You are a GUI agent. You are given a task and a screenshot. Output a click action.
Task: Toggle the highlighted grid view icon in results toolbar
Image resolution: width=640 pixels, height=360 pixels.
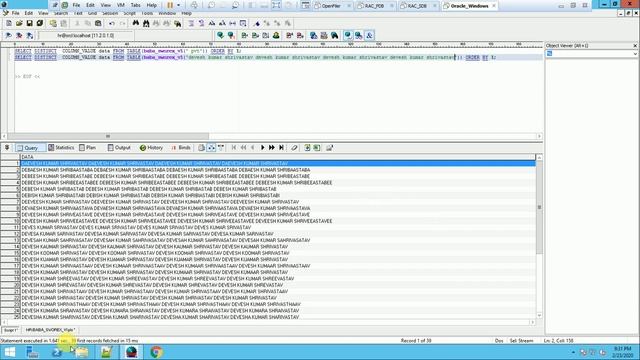tap(211, 148)
